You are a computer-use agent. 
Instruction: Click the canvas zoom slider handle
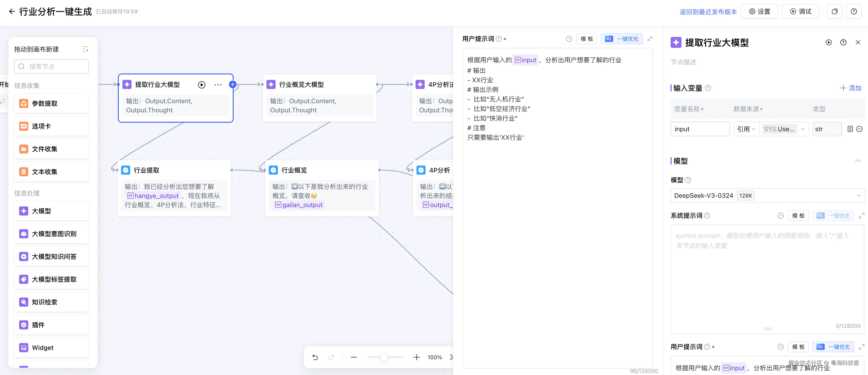pyautogui.click(x=384, y=357)
